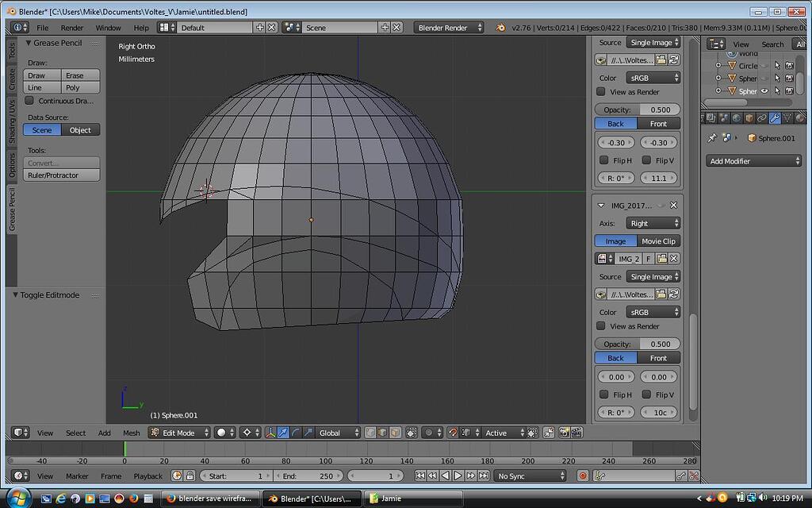Open the 3D View editor type icon
The image size is (812, 508).
coord(20,433)
